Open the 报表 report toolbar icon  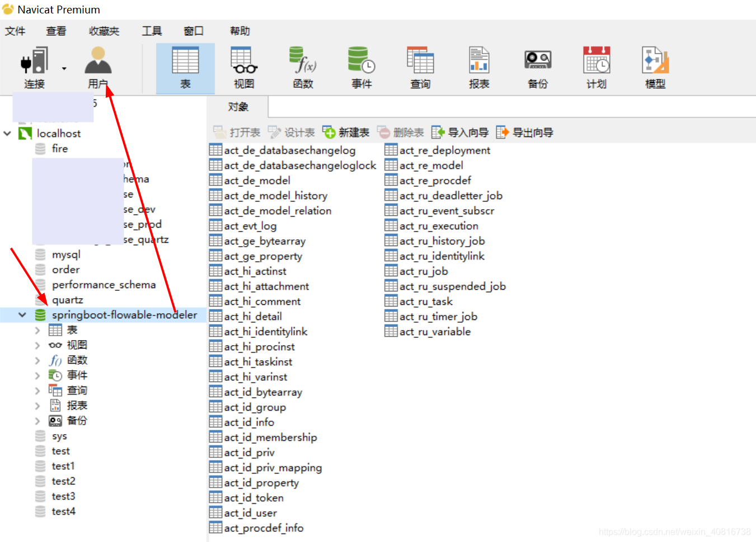(479, 68)
